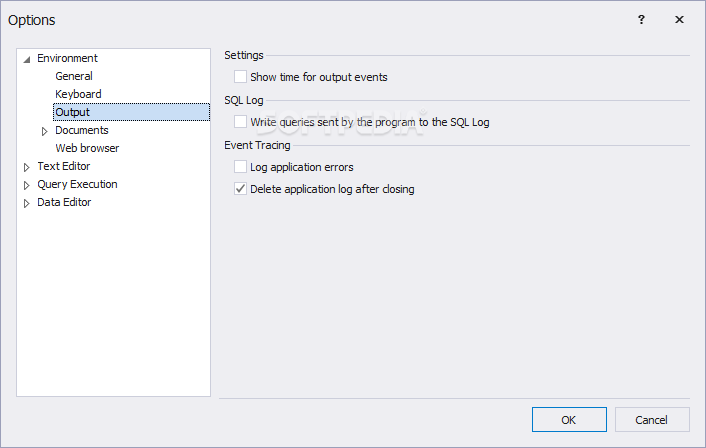Go to Web browser settings
706x448 pixels.
[87, 148]
